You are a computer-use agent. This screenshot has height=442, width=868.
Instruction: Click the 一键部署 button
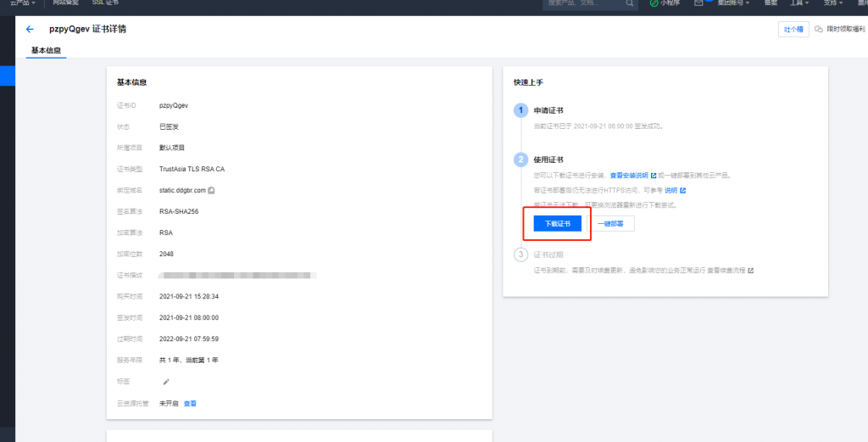pyautogui.click(x=610, y=223)
